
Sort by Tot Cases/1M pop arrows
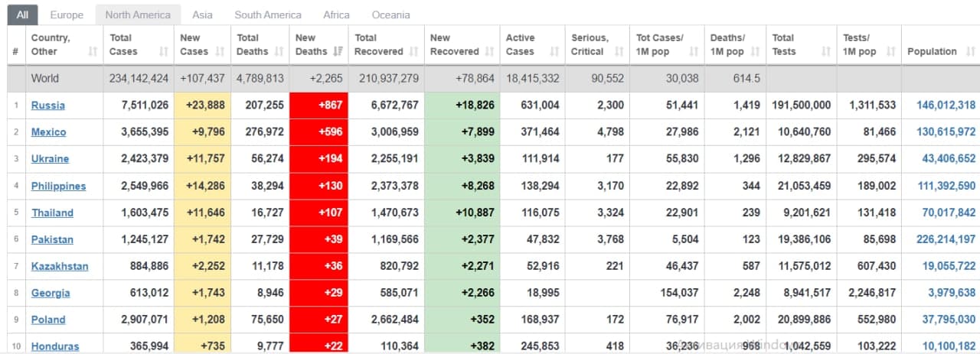coord(694,51)
